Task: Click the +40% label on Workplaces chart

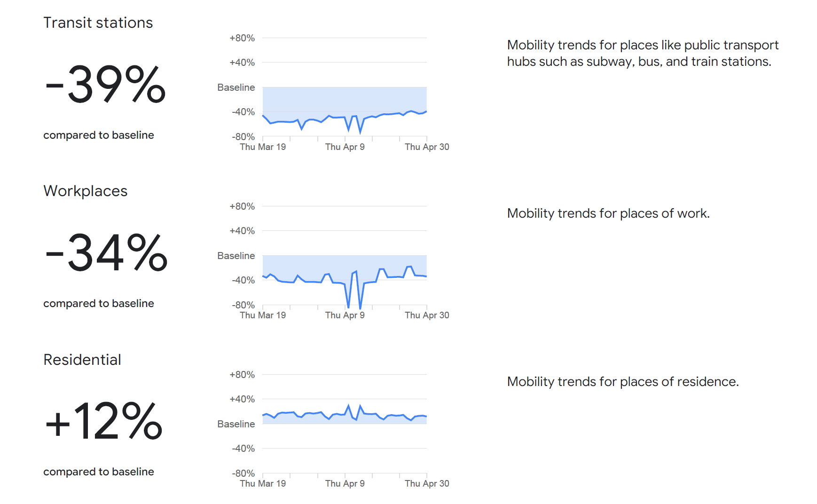Action: click(242, 231)
